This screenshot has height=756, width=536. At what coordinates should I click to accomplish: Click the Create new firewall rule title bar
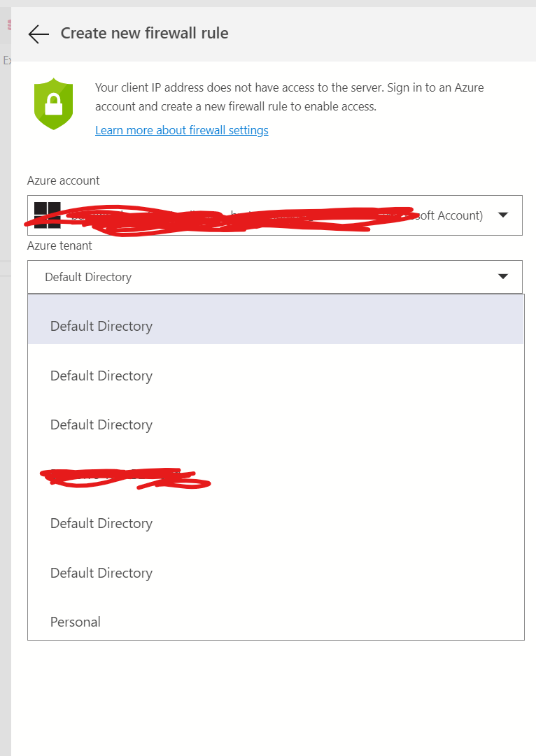tap(144, 33)
